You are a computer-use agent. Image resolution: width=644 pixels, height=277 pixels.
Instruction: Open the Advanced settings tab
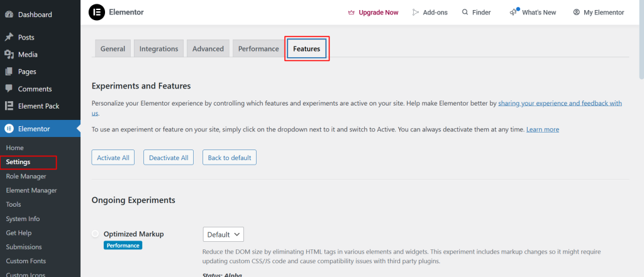tap(208, 49)
